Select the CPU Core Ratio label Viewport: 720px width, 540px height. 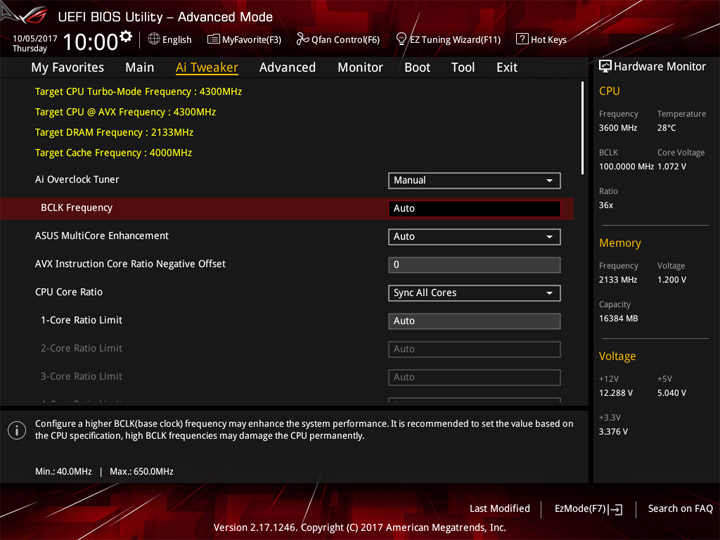pyautogui.click(x=68, y=292)
